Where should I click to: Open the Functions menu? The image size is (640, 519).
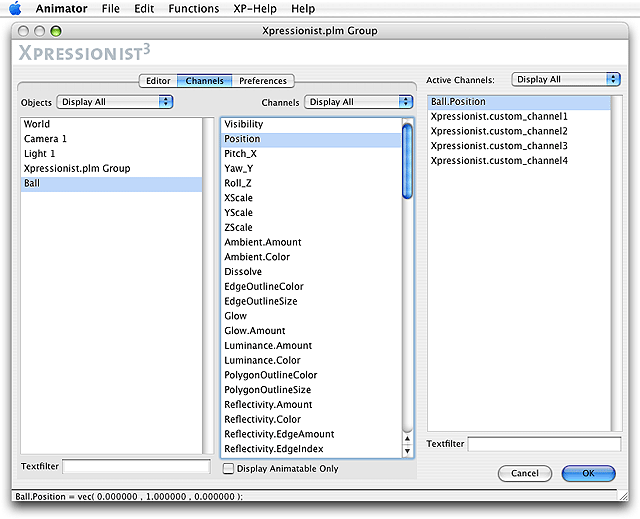tap(194, 9)
